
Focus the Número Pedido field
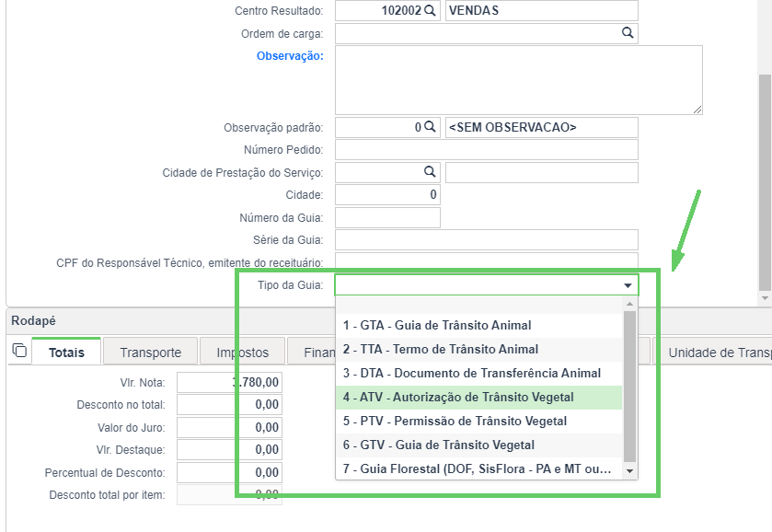point(487,150)
